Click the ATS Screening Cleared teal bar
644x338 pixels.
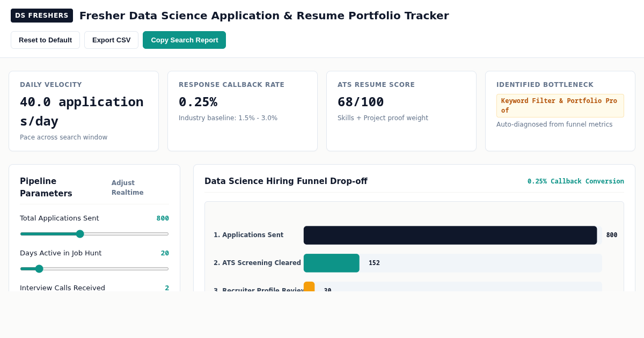pyautogui.click(x=332, y=263)
